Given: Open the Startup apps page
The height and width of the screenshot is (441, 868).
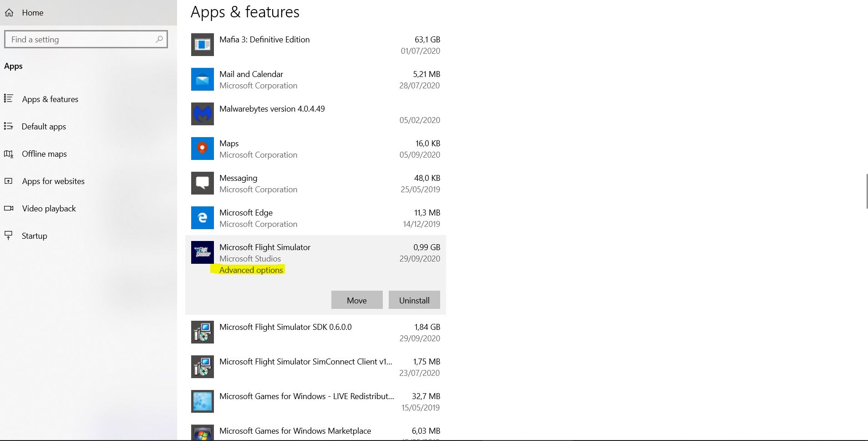Looking at the screenshot, I should [34, 236].
